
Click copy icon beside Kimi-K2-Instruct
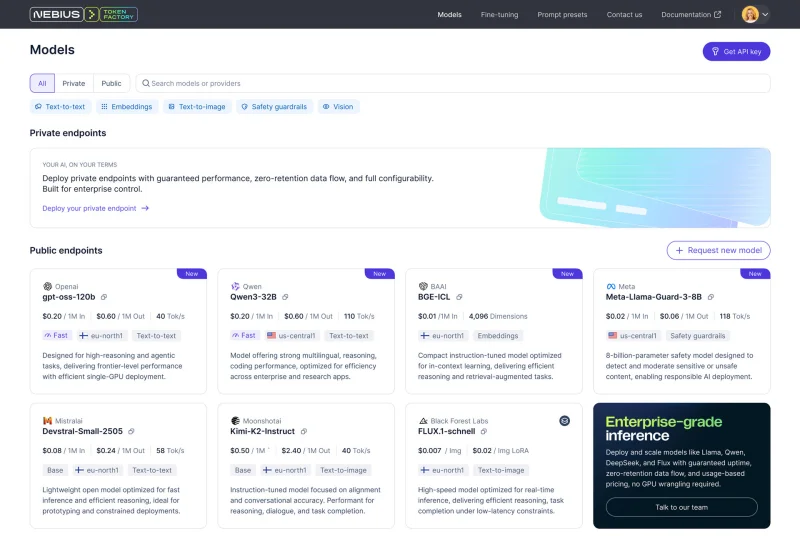pyautogui.click(x=303, y=432)
